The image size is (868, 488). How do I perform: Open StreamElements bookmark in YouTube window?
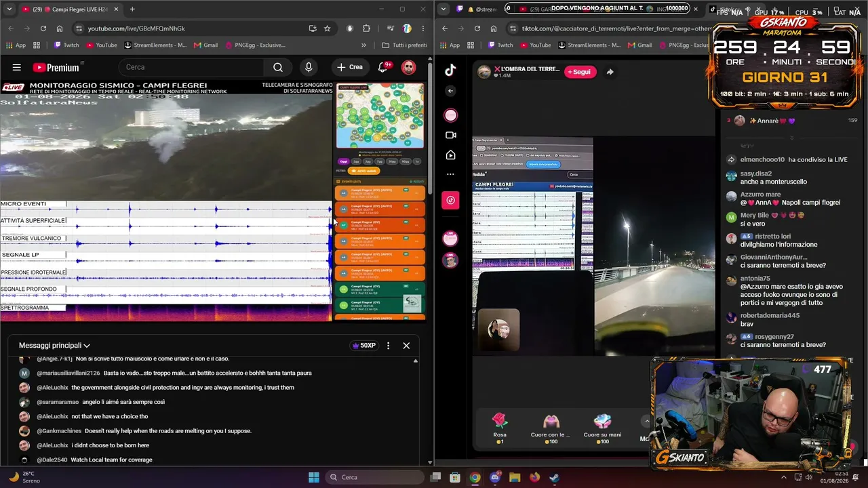coord(155,45)
